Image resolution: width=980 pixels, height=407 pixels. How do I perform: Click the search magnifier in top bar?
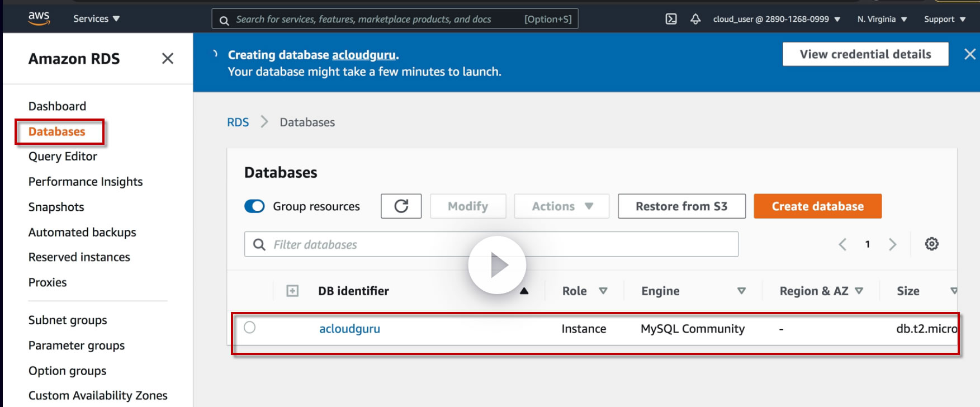click(224, 20)
